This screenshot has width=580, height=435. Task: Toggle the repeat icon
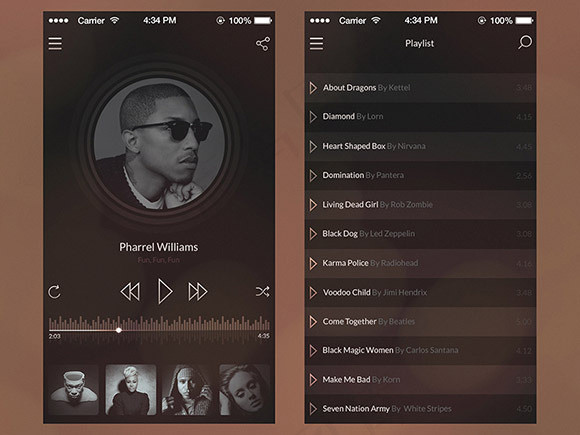54,292
